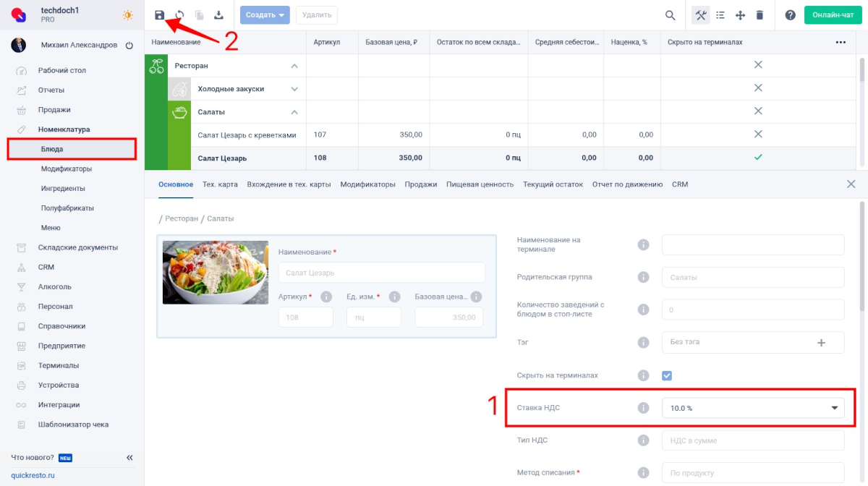Expand the Холодные закуски group

click(294, 89)
